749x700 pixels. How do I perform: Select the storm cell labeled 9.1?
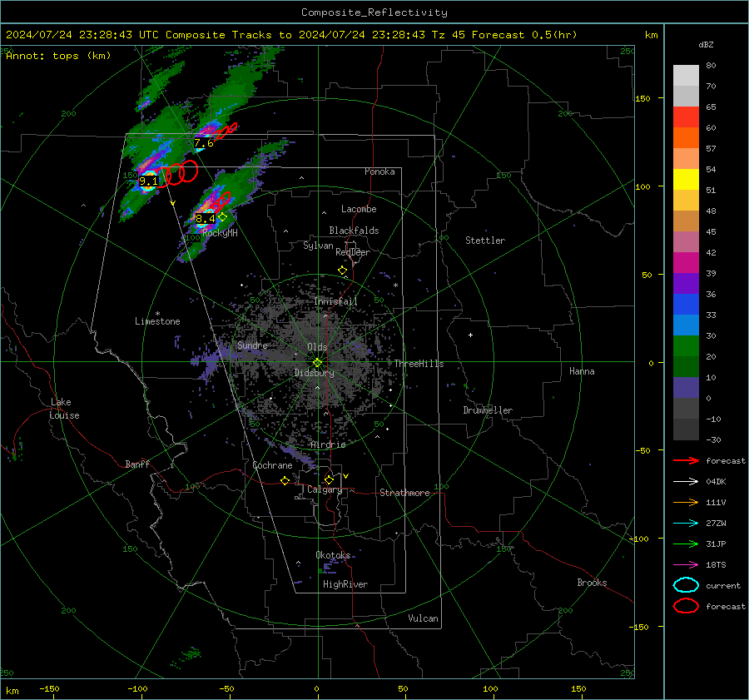pos(148,181)
